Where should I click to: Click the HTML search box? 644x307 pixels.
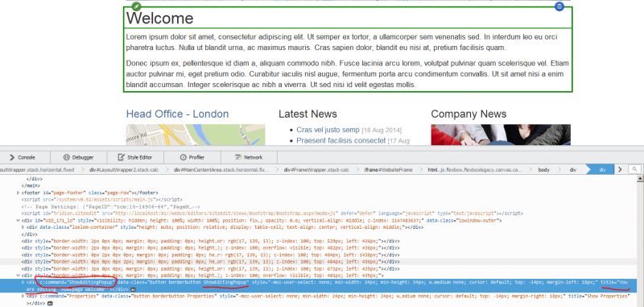tap(635, 169)
